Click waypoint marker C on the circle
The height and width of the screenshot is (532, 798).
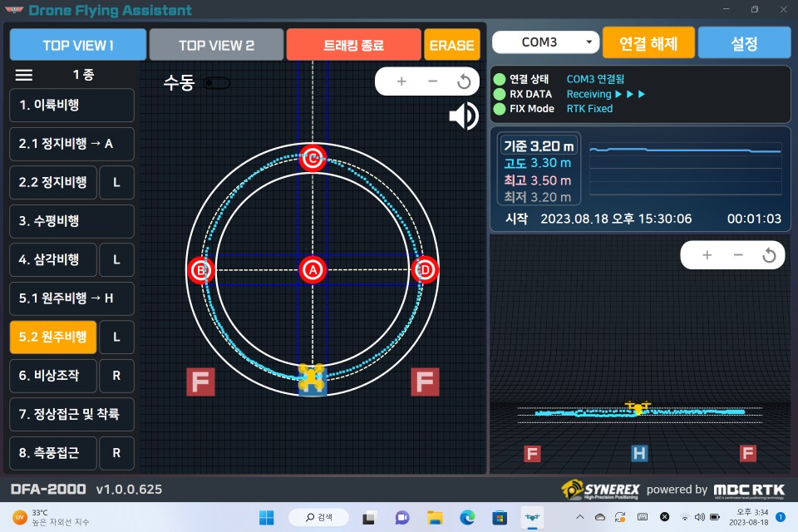pos(313,158)
